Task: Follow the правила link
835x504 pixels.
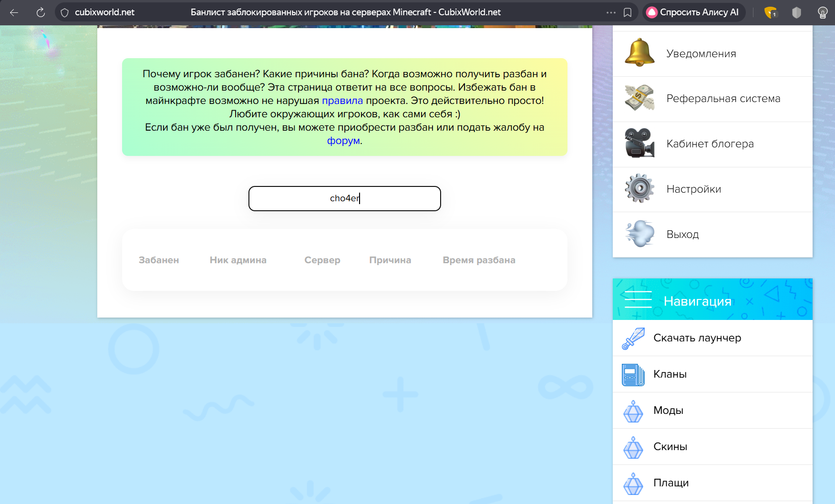Action: pyautogui.click(x=342, y=101)
